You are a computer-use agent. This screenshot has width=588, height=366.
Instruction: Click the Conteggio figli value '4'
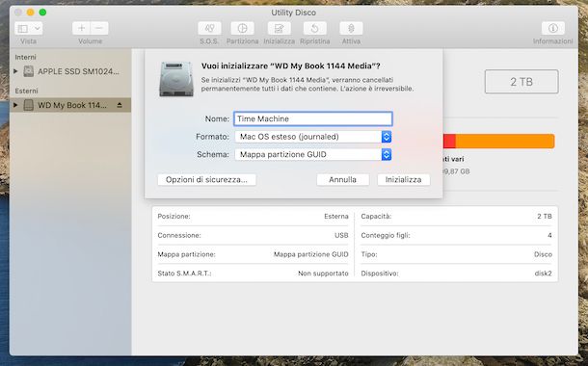[x=549, y=235]
